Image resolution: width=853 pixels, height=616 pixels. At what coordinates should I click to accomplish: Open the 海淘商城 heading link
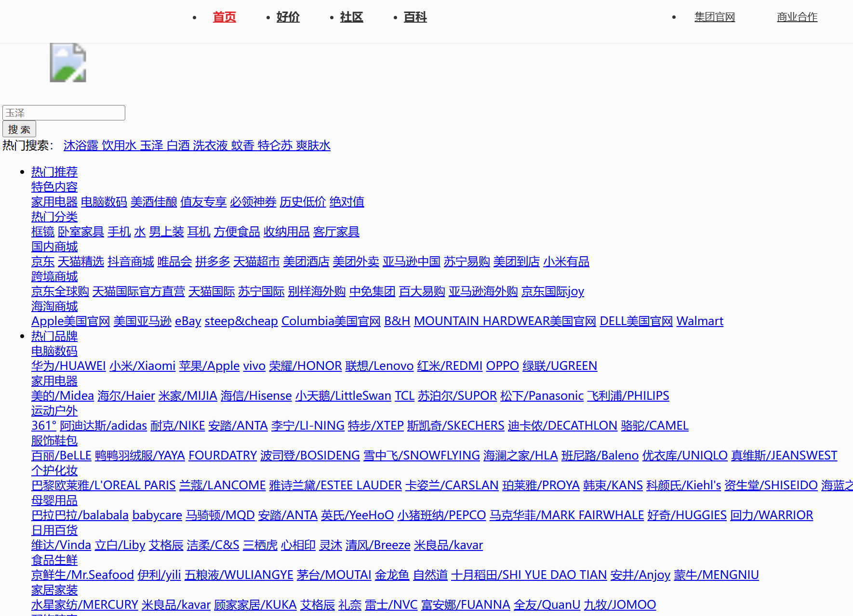(54, 306)
